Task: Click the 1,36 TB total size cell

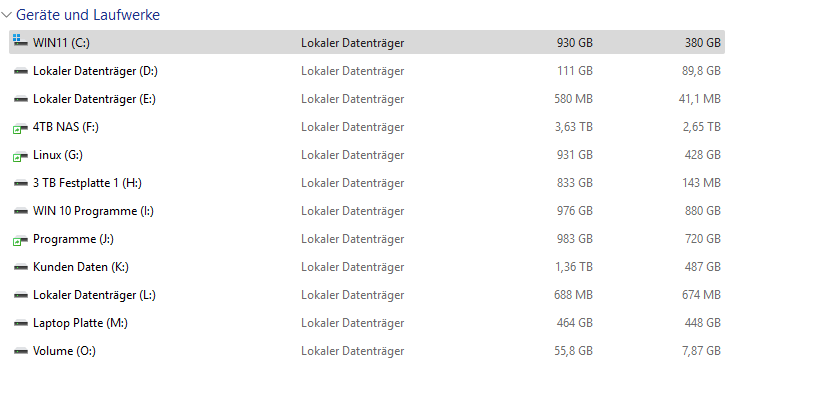Action: pyautogui.click(x=574, y=267)
